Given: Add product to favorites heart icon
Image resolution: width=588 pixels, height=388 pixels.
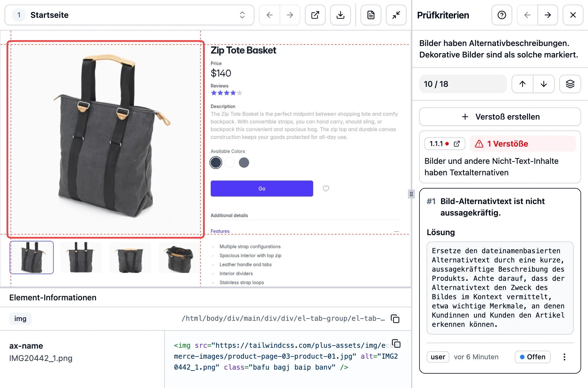Looking at the screenshot, I should 326,189.
